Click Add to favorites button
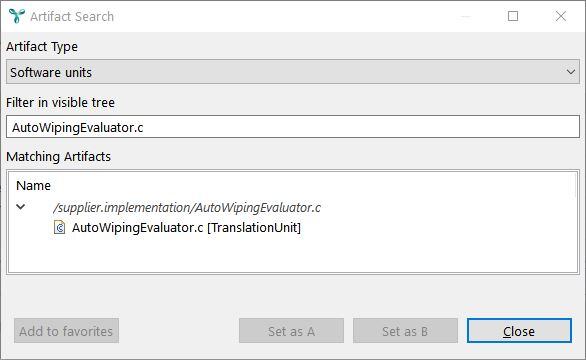The image size is (586, 360). pos(67,331)
